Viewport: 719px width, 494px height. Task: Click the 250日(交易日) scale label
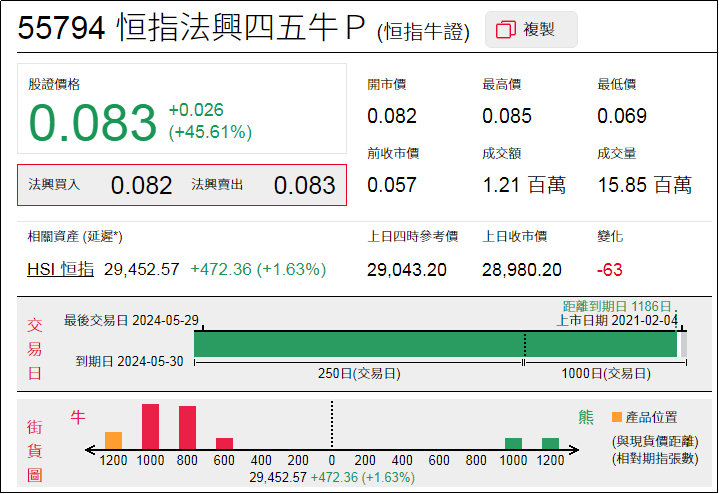(x=359, y=373)
